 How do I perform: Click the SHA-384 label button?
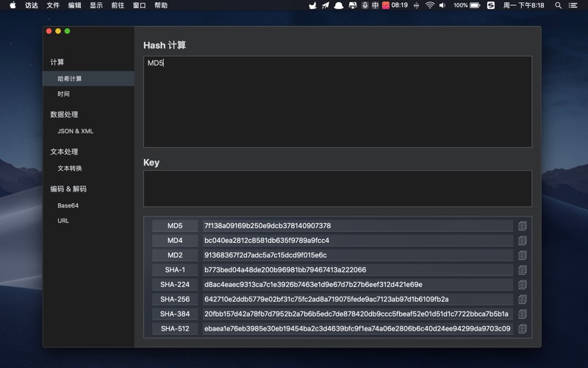(175, 314)
